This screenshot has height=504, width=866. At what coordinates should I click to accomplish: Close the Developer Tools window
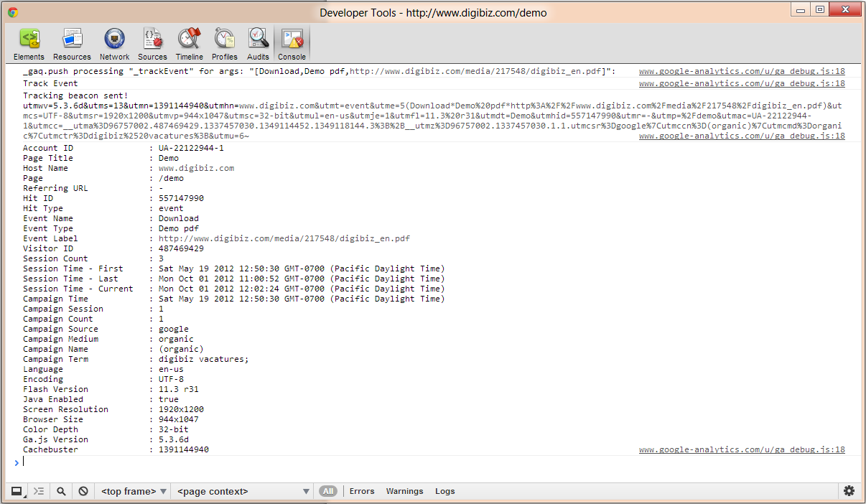(845, 9)
